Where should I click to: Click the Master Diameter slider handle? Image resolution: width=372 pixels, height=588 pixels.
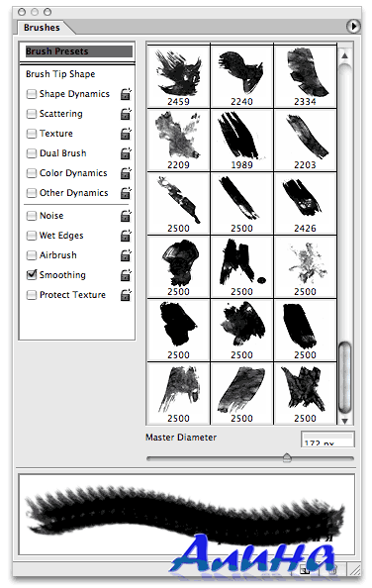pos(287,457)
